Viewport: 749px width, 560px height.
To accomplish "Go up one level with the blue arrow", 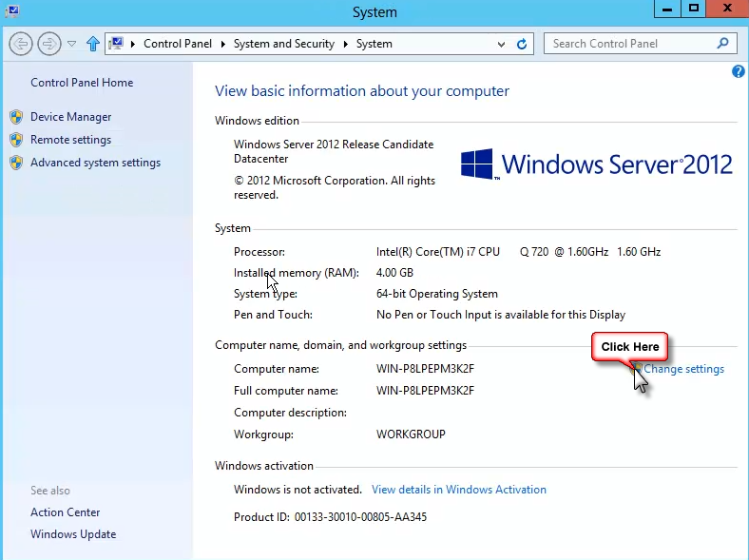I will pyautogui.click(x=93, y=44).
